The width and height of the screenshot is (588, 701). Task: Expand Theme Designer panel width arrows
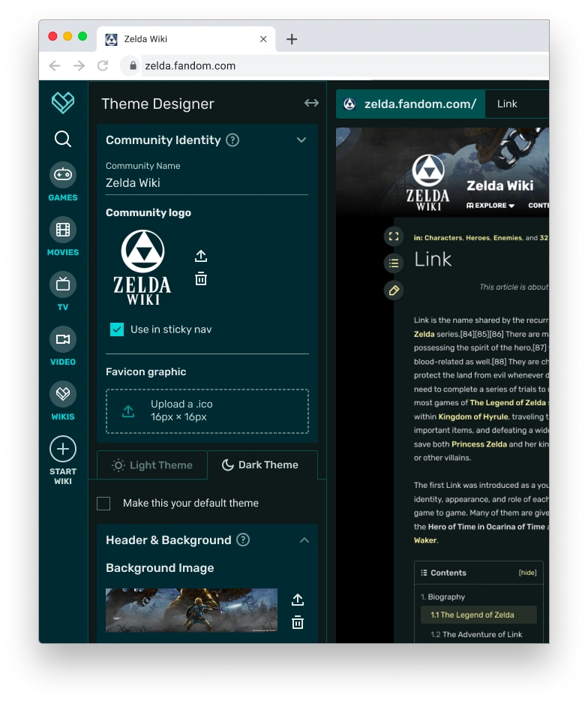tap(311, 104)
